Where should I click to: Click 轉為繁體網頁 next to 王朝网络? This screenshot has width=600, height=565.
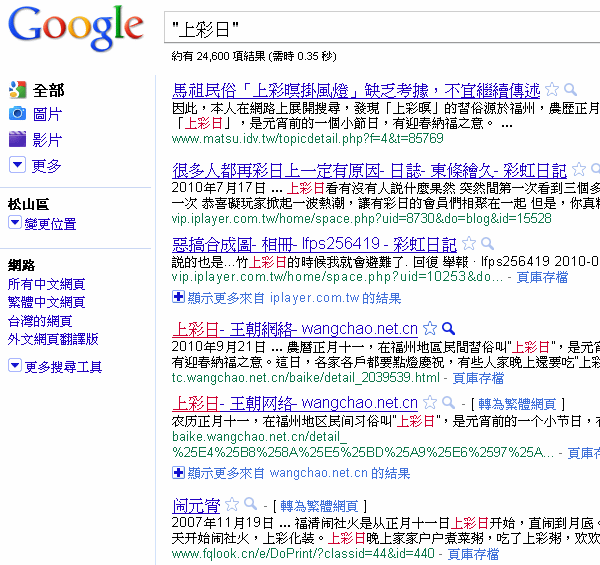click(x=517, y=404)
